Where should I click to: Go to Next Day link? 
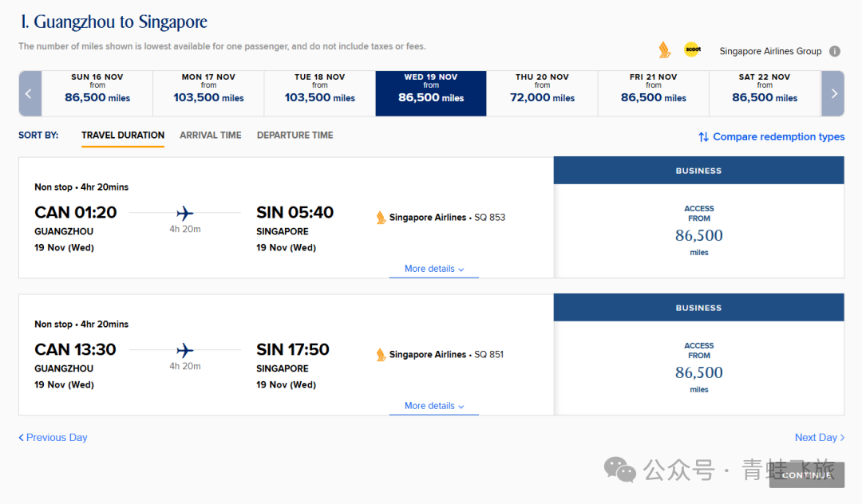(x=819, y=438)
